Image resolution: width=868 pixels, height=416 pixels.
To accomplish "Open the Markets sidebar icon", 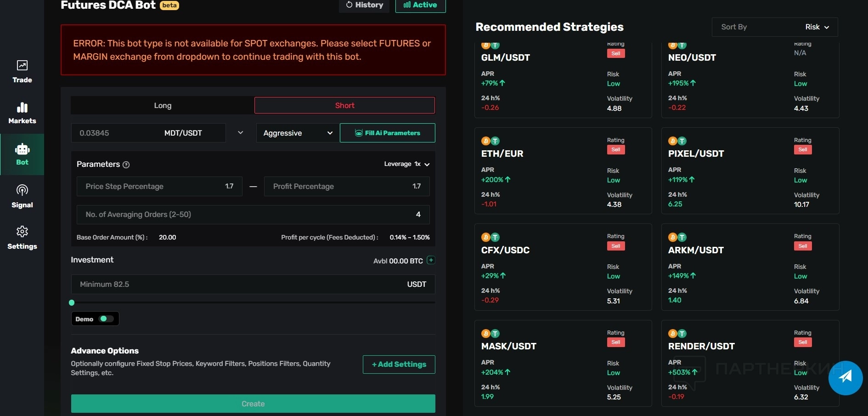I will (22, 113).
